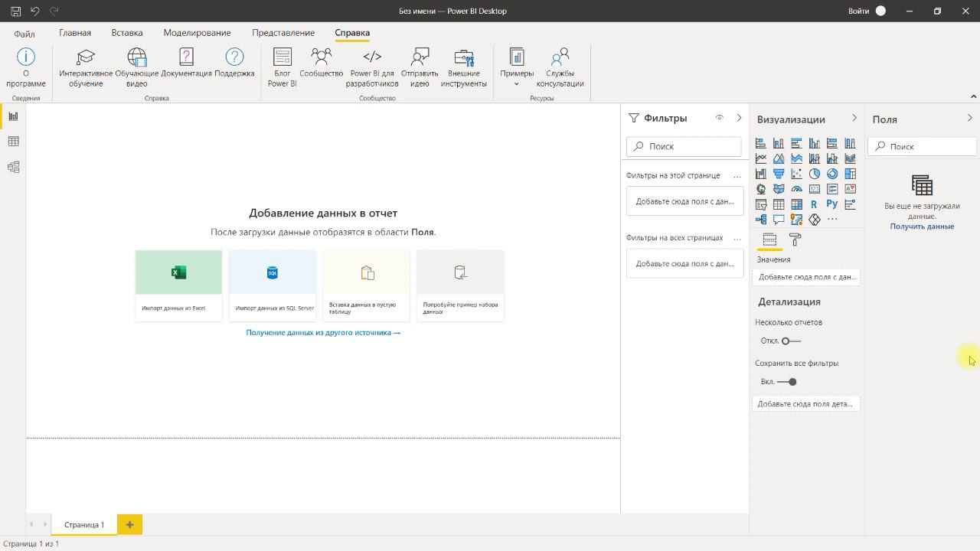Switch to the Моделирование ribbon tab
The width and height of the screenshot is (980, 551).
[197, 33]
